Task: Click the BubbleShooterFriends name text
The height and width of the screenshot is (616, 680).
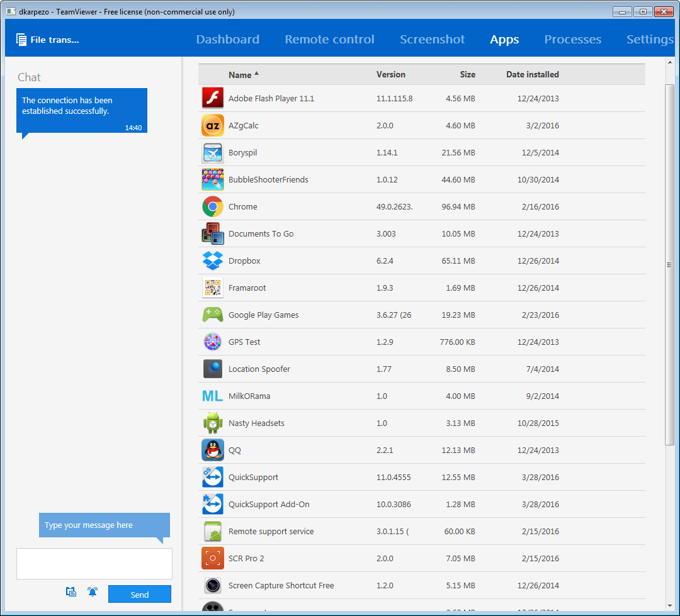Action: 268,179
